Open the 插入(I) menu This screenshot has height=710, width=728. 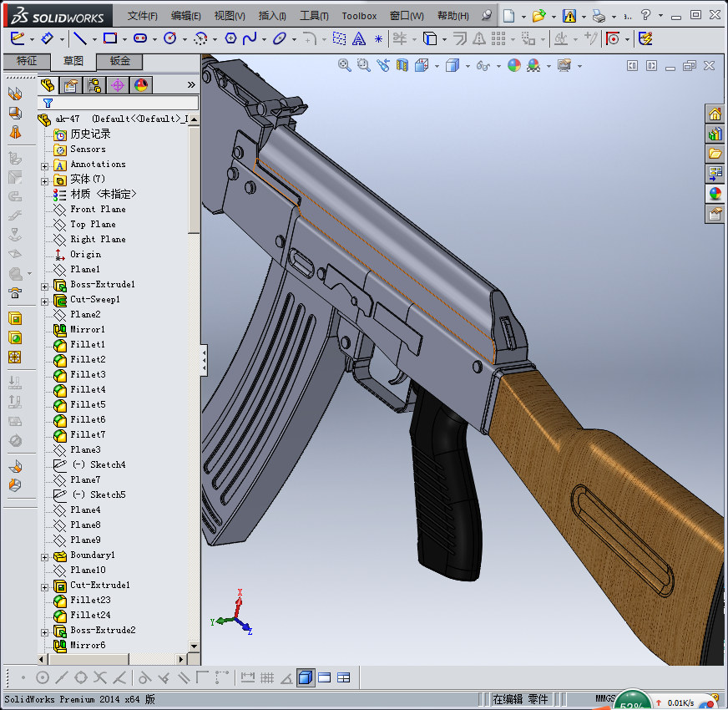272,16
